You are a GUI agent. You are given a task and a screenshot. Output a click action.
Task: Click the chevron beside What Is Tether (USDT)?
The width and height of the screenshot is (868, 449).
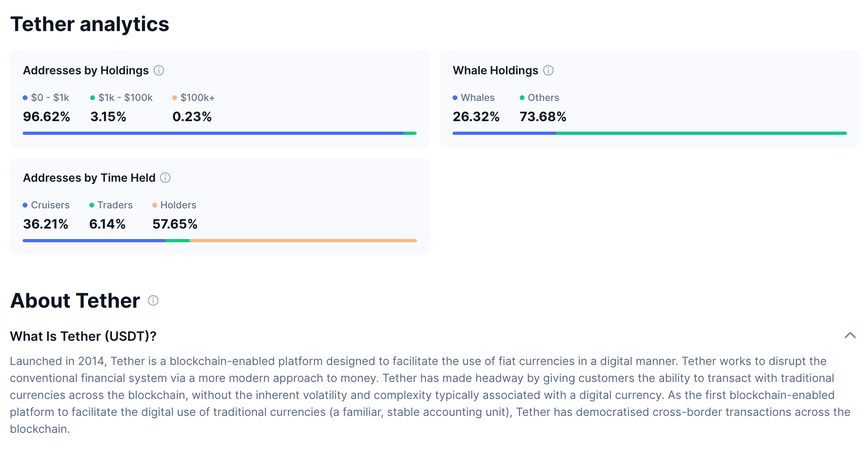(x=851, y=336)
